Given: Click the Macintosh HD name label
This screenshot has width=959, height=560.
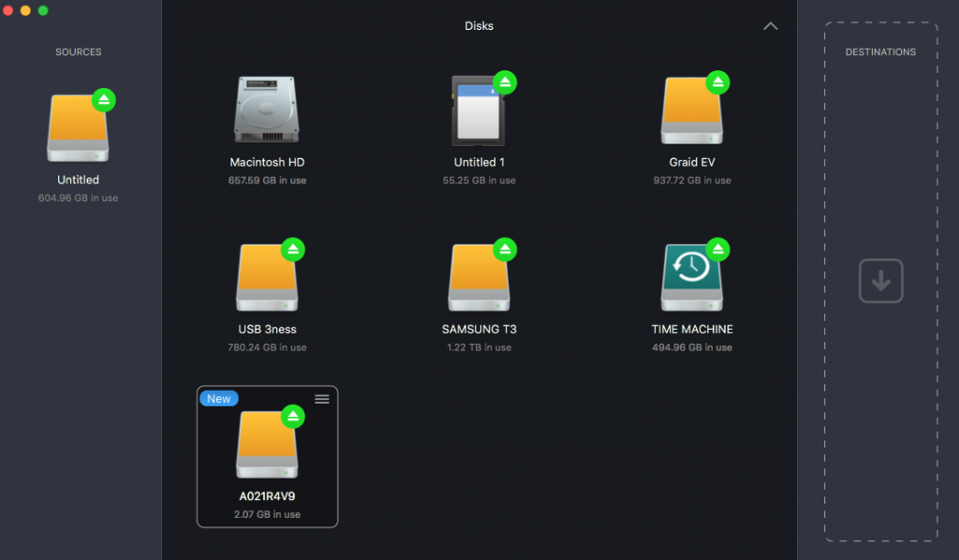Looking at the screenshot, I should pyautogui.click(x=267, y=162).
